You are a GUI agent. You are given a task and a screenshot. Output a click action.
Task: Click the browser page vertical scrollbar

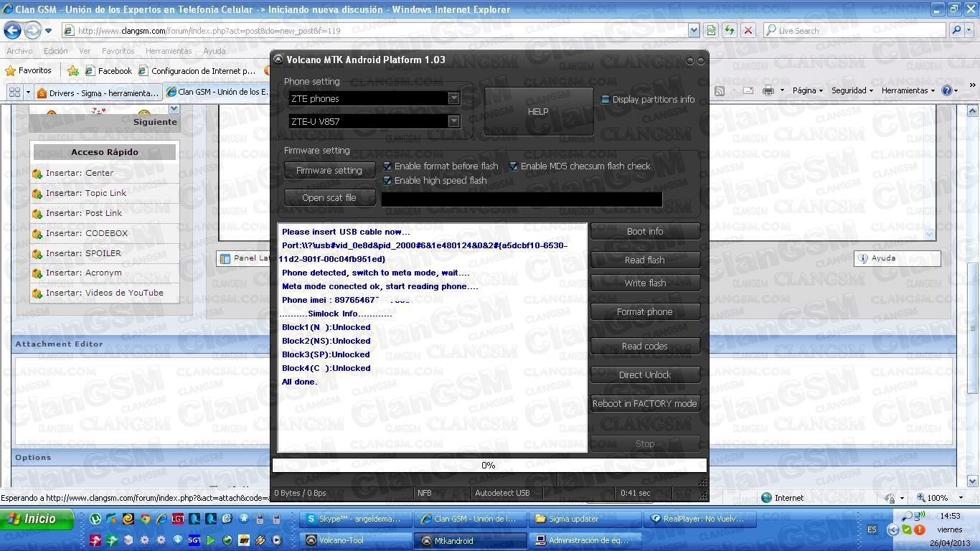[x=973, y=296]
